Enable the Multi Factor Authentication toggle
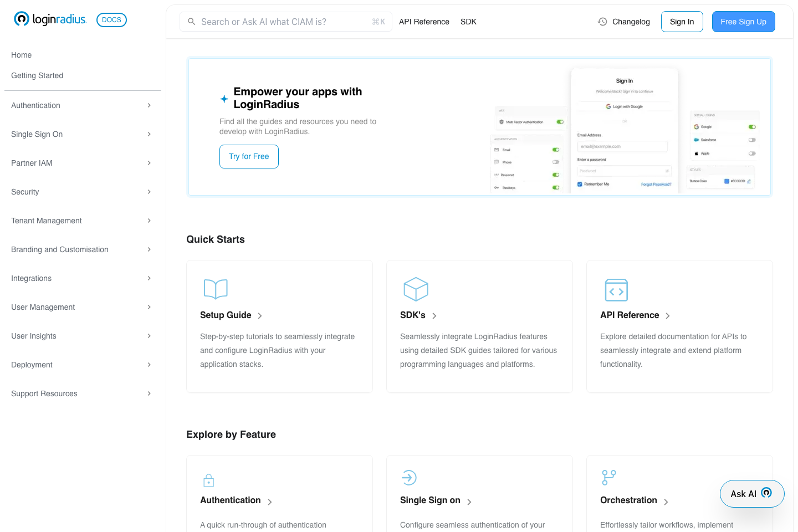Screen dimensions: 798x532 coord(560,121)
